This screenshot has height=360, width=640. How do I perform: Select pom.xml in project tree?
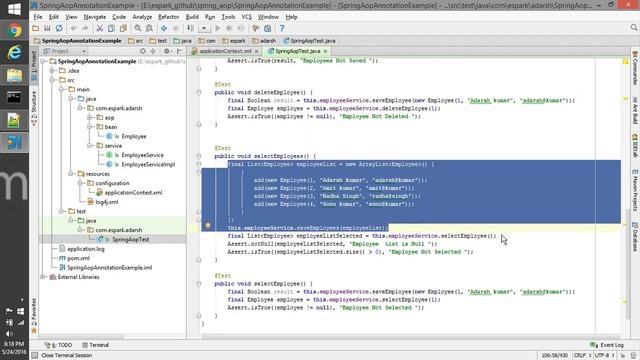[x=78, y=258]
